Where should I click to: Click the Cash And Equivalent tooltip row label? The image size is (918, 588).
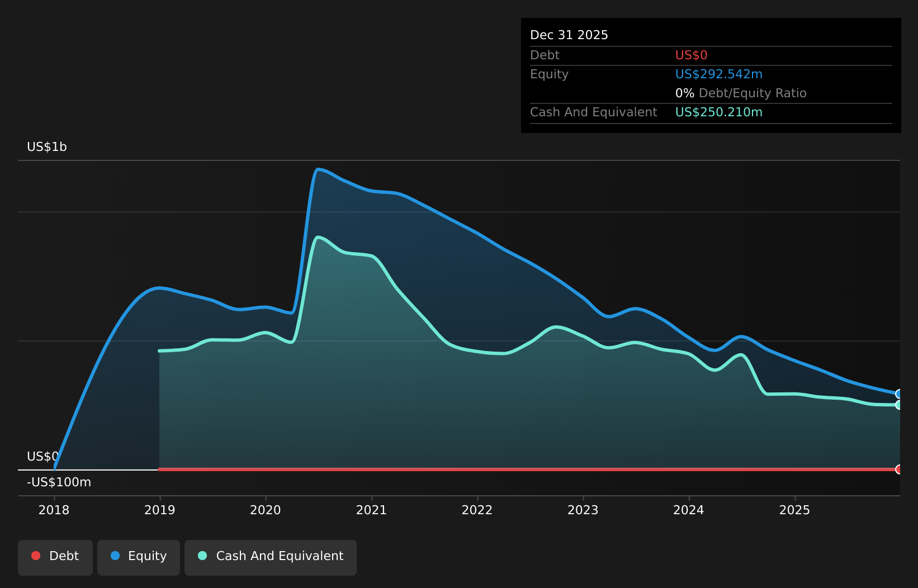(594, 112)
